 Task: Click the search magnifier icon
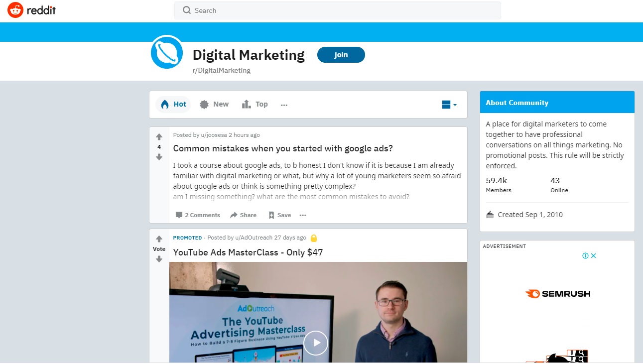187,10
